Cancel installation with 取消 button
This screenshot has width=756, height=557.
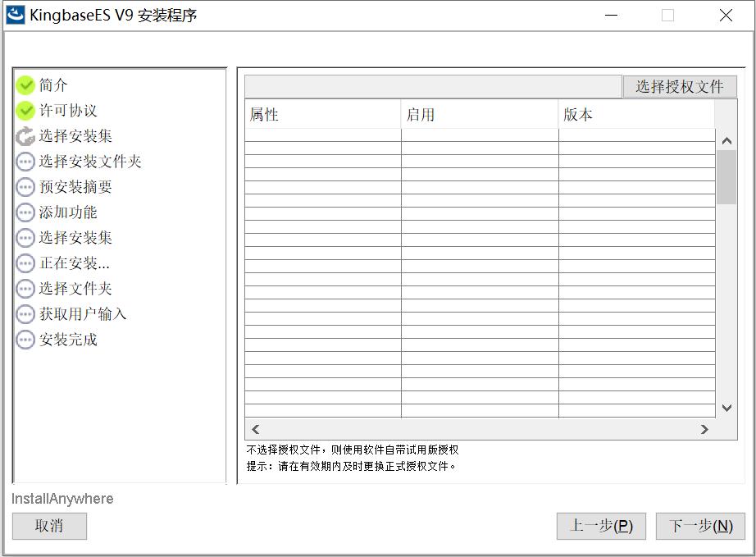coord(49,526)
